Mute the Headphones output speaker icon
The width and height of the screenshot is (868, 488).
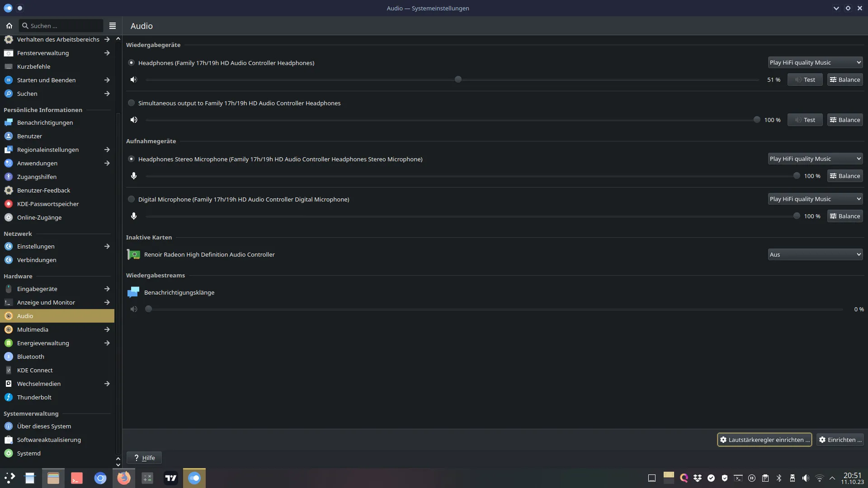click(x=133, y=80)
